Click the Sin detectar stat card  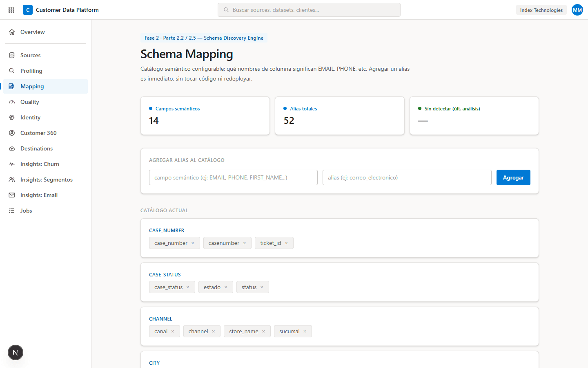coord(474,116)
